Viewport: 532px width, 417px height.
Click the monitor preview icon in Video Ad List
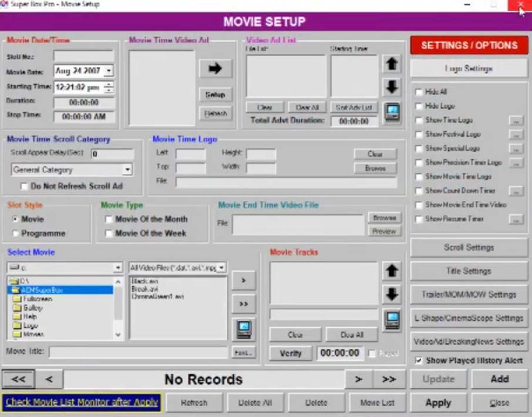392,112
